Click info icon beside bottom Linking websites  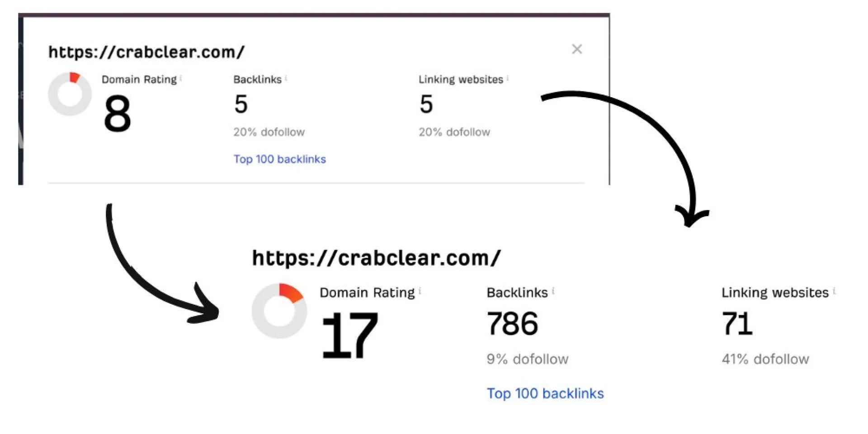tap(834, 291)
